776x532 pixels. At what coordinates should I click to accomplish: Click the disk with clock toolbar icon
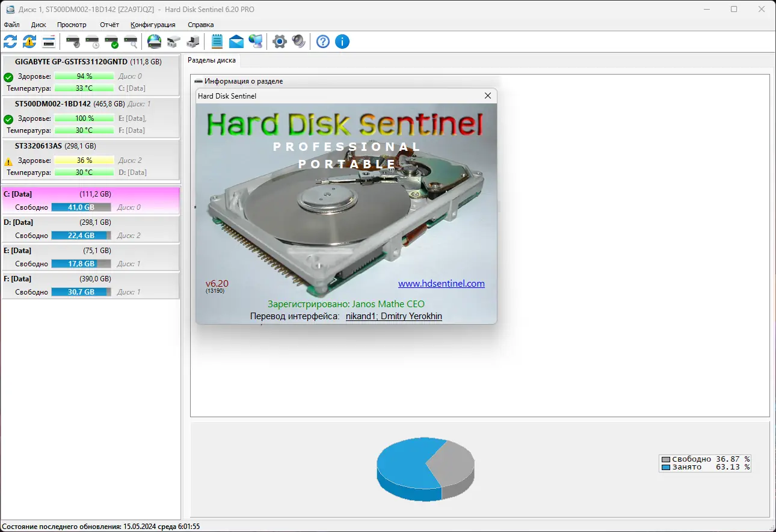coord(92,41)
